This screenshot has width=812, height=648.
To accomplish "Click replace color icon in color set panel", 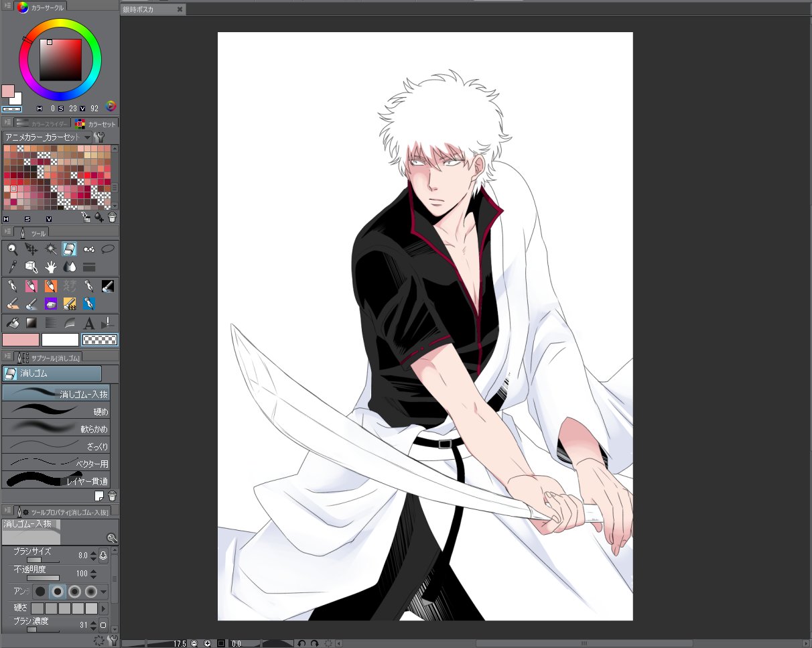I will pyautogui.click(x=86, y=217).
